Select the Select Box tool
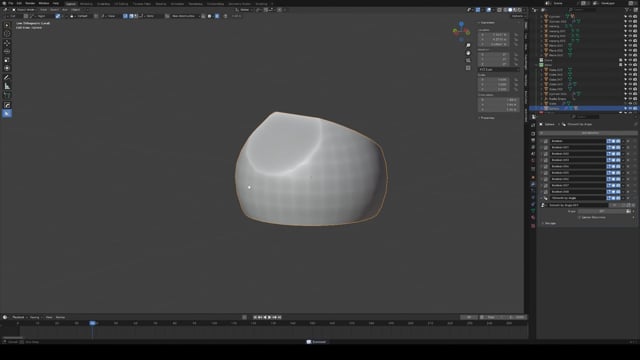 7,25
